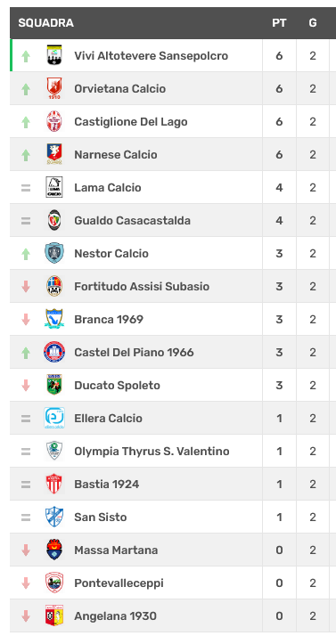Screen dimensions: 336x644
Task: Sort table by the G column header
Action: coord(313,23)
